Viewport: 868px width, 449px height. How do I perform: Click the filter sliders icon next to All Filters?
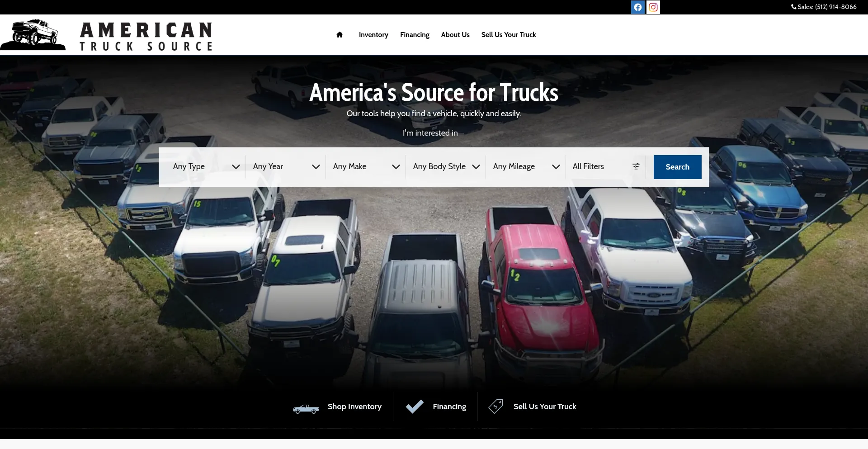point(636,167)
